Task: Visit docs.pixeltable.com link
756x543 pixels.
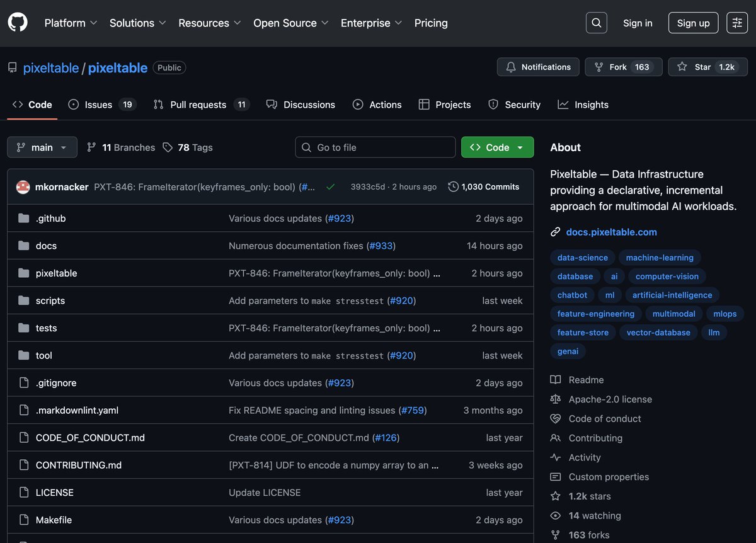Action: 611,232
